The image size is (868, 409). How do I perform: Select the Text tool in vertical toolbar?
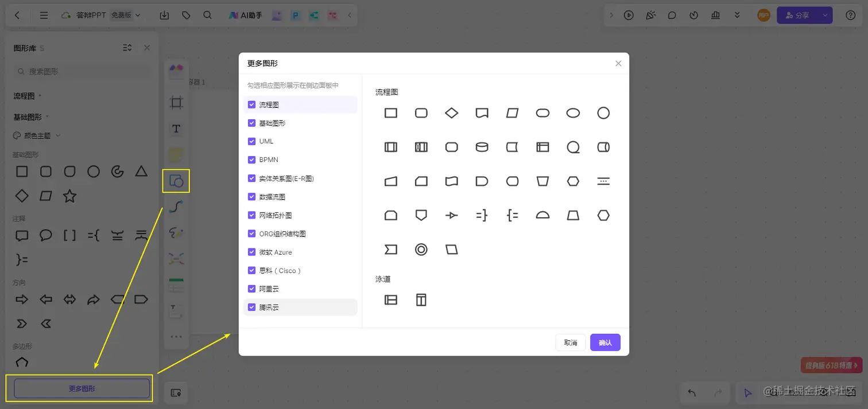176,128
